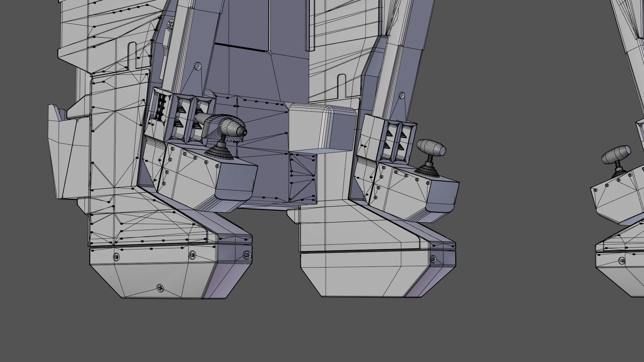This screenshot has height=362, width=644.
Task: Click circular hole above the middle vent panel
Action: [401, 95]
